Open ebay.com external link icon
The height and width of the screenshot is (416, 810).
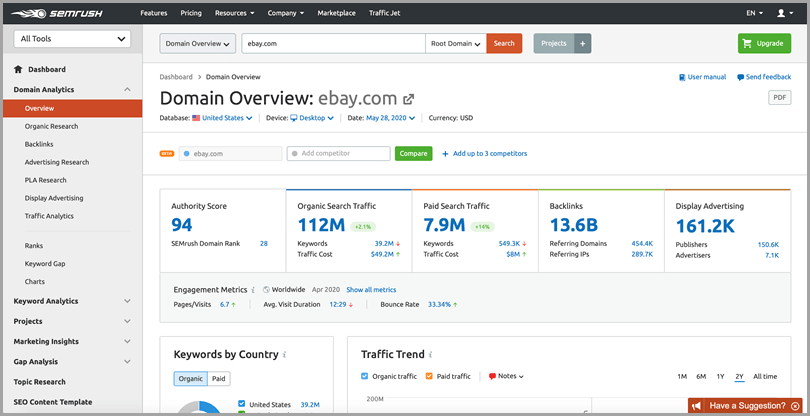[x=409, y=99]
